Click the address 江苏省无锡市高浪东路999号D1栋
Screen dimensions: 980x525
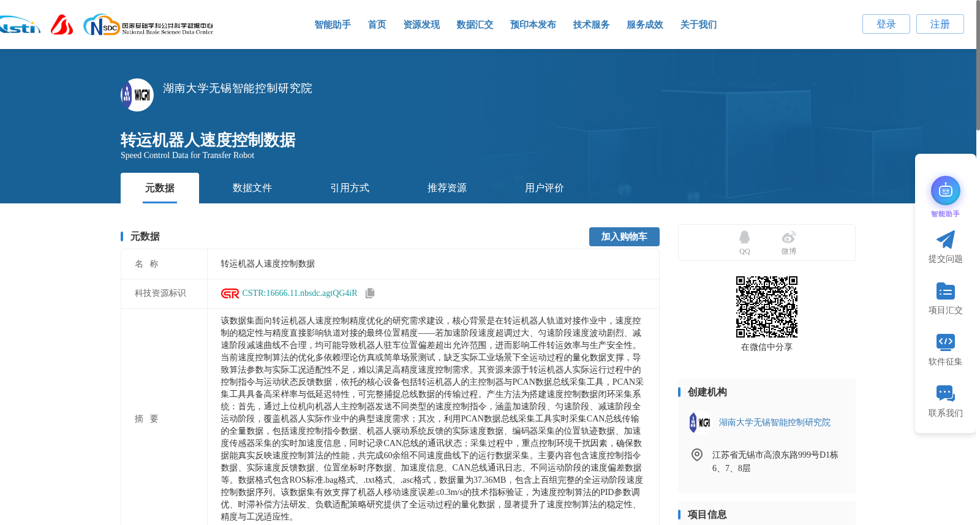[775, 455]
